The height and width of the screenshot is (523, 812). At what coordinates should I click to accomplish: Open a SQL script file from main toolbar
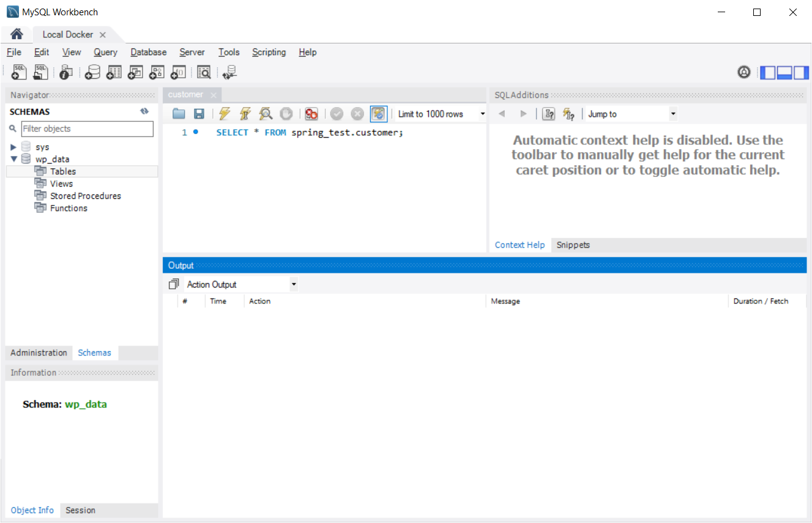(41, 73)
